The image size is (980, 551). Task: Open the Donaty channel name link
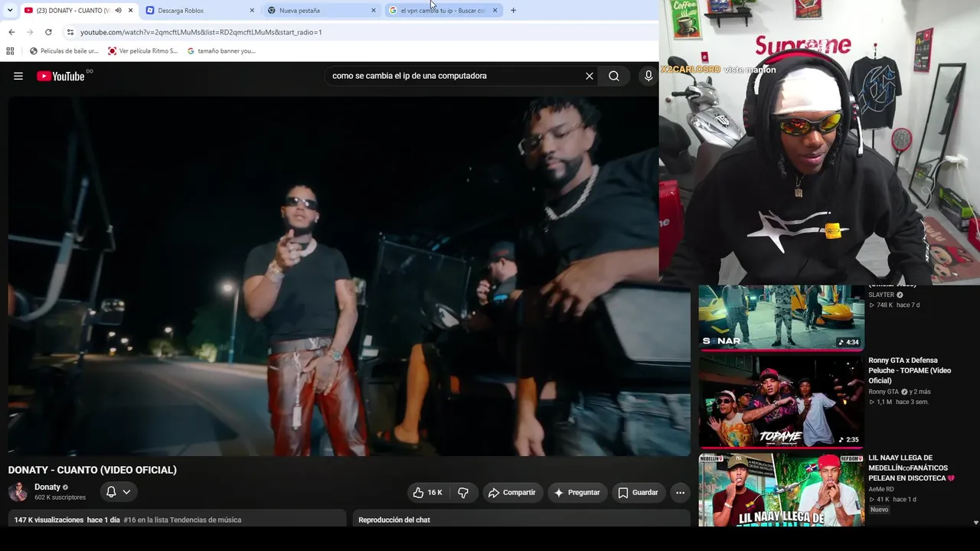(x=47, y=487)
